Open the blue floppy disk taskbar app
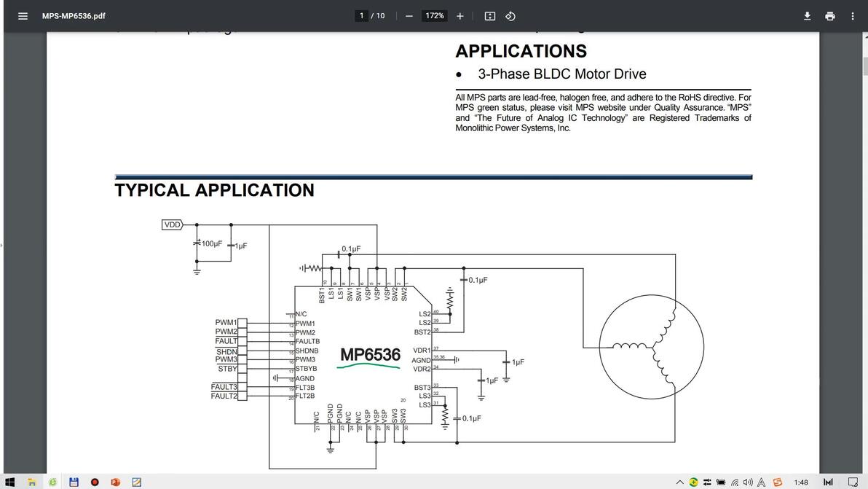 click(x=74, y=482)
